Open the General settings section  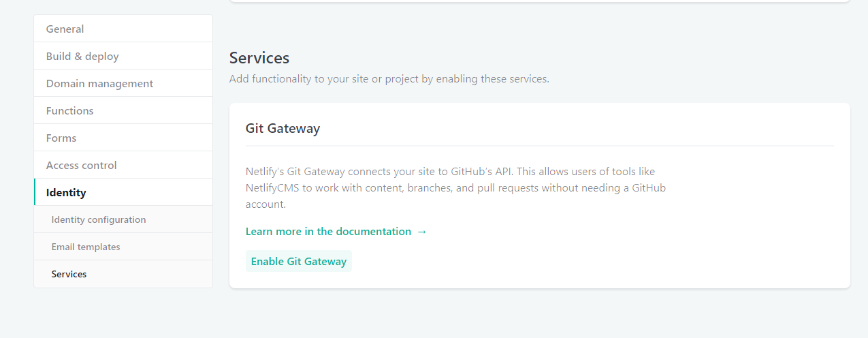coord(65,29)
